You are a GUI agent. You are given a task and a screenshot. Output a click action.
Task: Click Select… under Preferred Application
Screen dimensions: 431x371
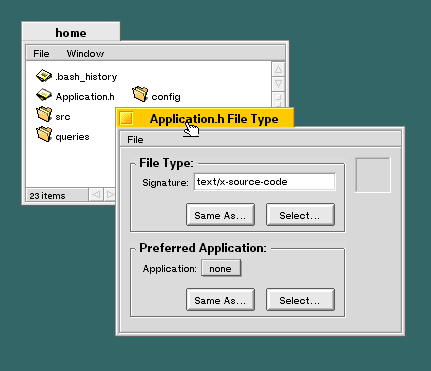300,300
